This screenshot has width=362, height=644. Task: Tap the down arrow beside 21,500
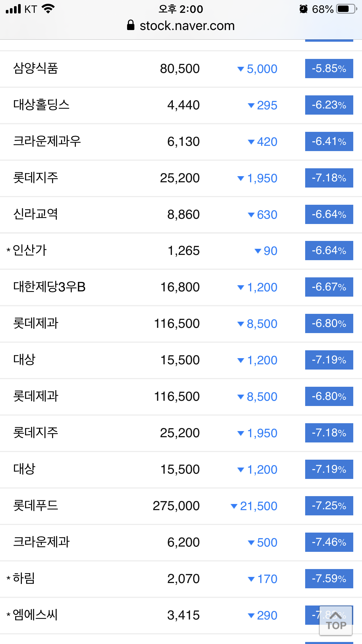point(234,506)
